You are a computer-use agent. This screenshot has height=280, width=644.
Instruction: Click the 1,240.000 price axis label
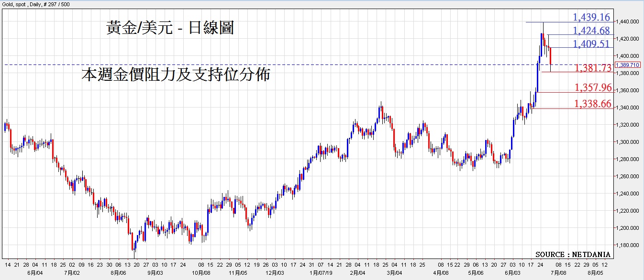(x=628, y=194)
